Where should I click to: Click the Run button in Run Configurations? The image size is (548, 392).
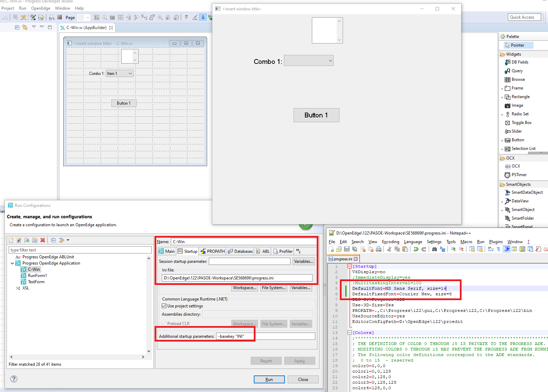click(269, 379)
